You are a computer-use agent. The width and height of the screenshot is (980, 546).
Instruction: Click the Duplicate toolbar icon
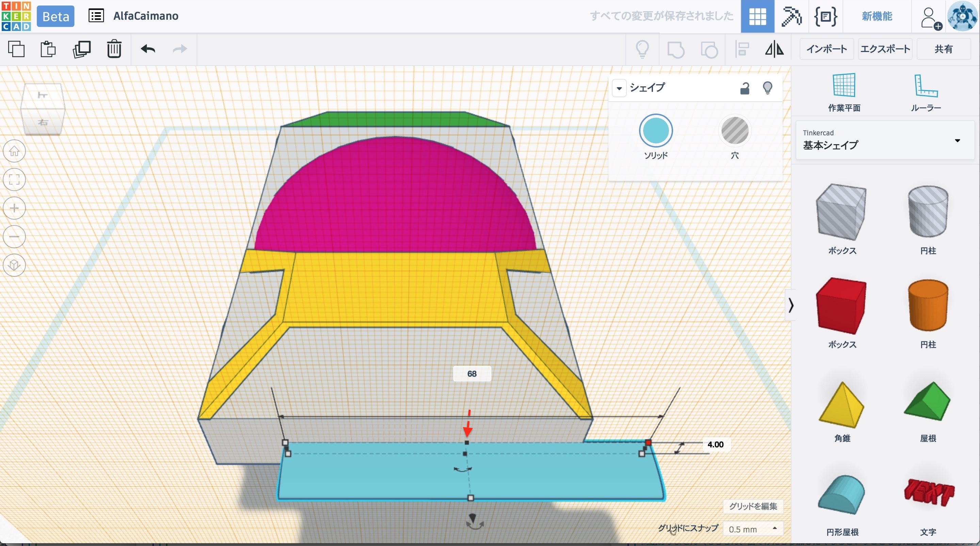81,49
